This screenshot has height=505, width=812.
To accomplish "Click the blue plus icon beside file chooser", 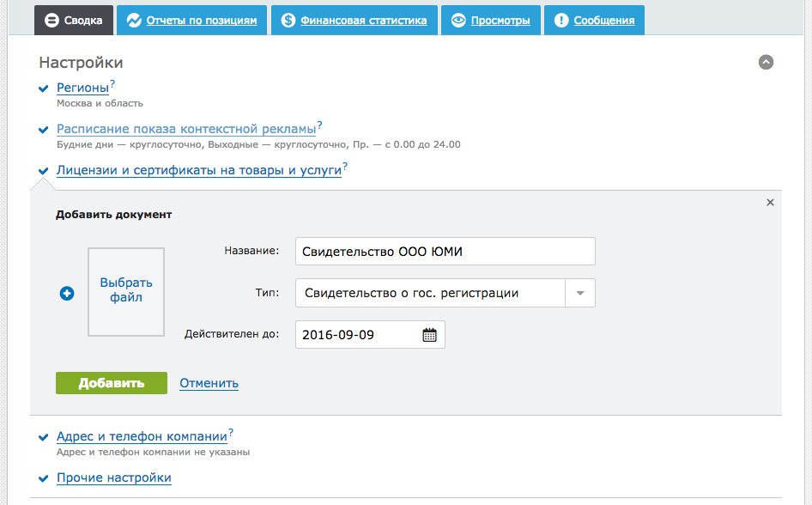I will pyautogui.click(x=67, y=294).
